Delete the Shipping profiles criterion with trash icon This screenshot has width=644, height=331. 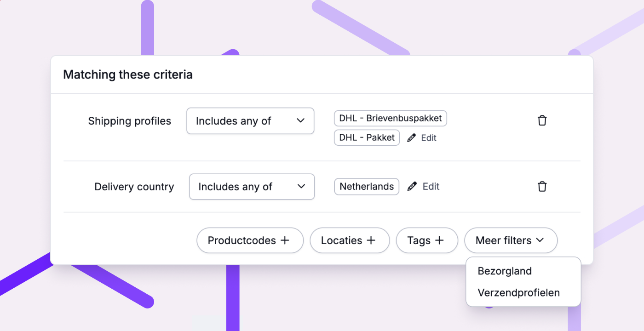coord(542,120)
